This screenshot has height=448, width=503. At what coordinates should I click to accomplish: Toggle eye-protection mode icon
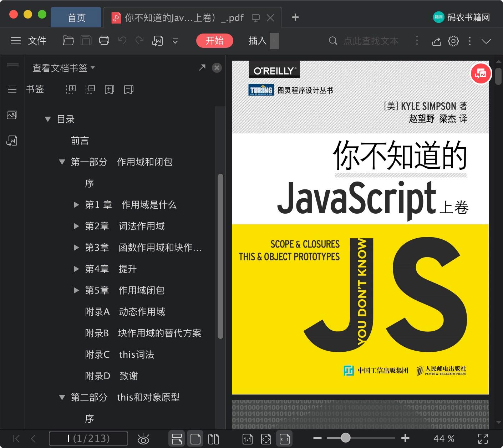[x=143, y=438]
